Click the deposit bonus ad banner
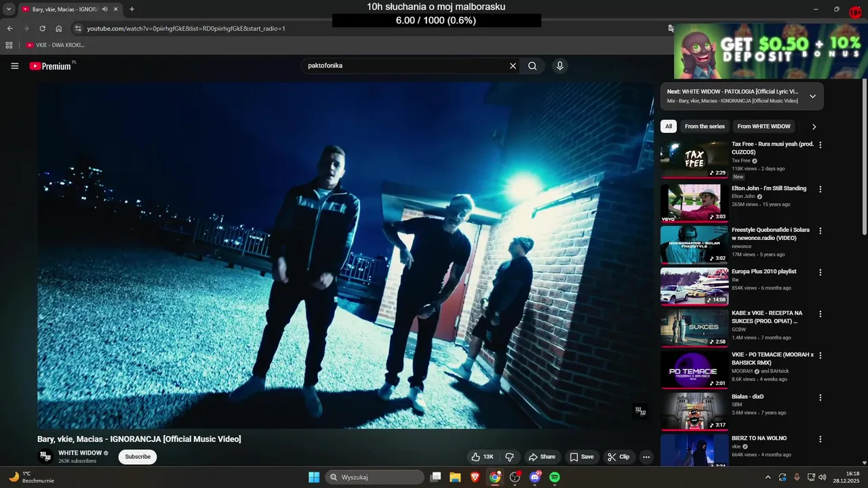 point(770,52)
